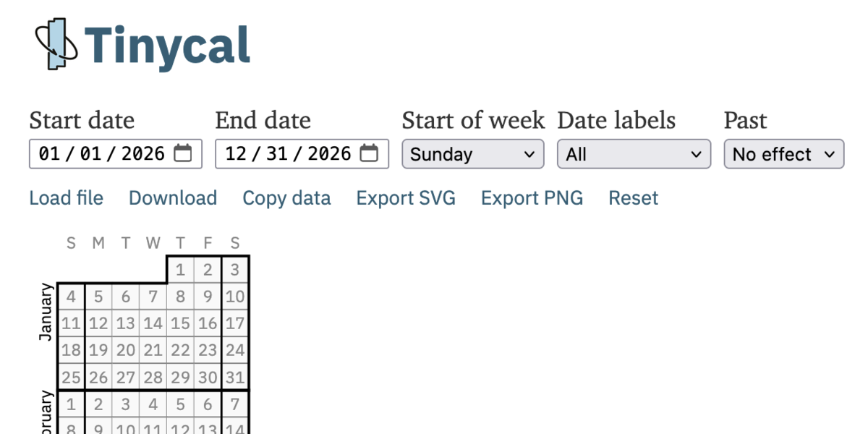Click the January 19 day cell
This screenshot has height=434, width=868.
(x=98, y=350)
